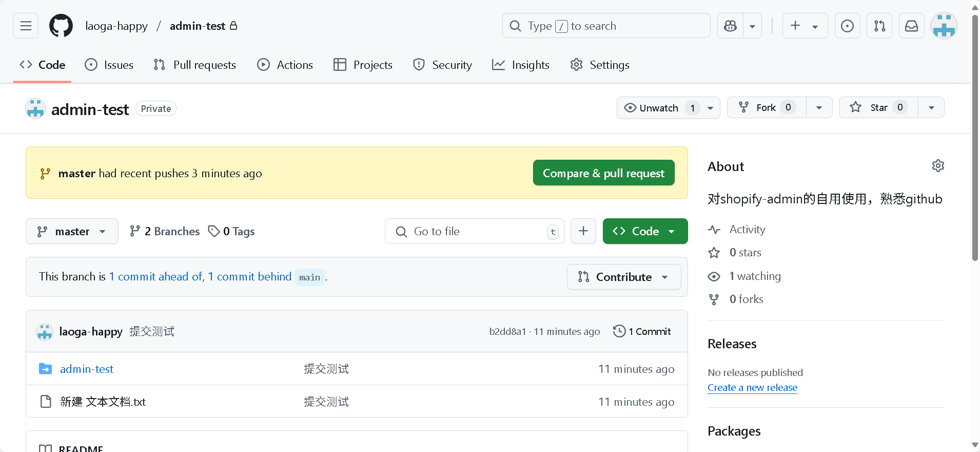Go to GitHub homepage via Octocat logo
980x452 pixels.
click(x=61, y=26)
